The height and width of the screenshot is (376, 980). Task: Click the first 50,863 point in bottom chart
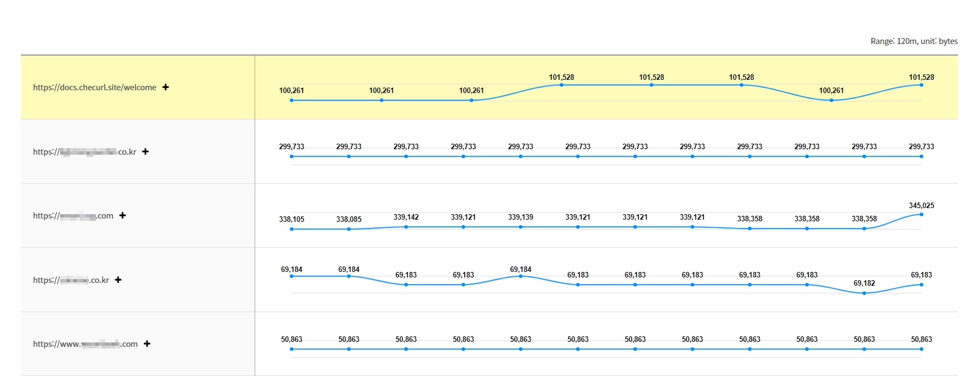click(x=292, y=349)
